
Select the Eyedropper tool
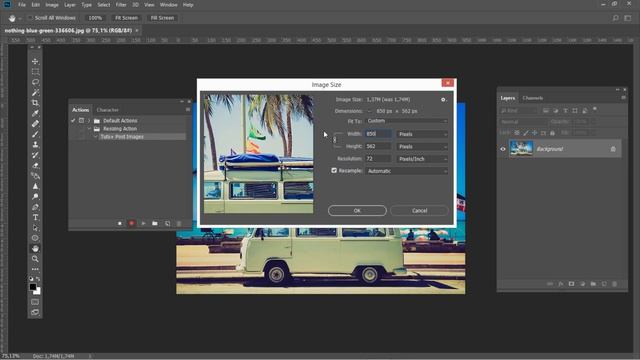click(x=35, y=113)
